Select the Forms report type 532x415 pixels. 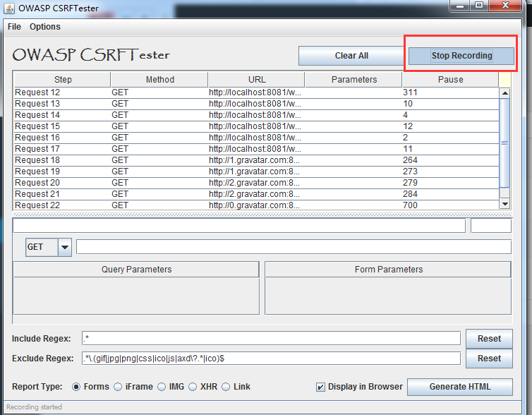[x=76, y=387]
